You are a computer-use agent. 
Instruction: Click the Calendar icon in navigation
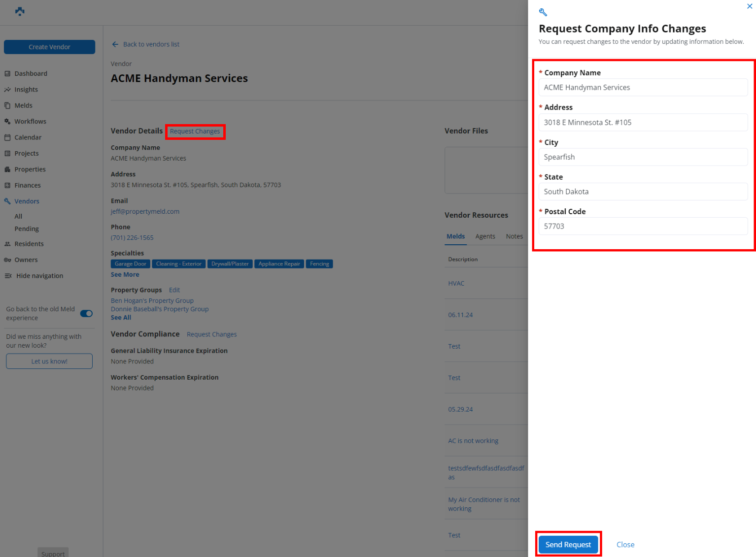tap(7, 137)
